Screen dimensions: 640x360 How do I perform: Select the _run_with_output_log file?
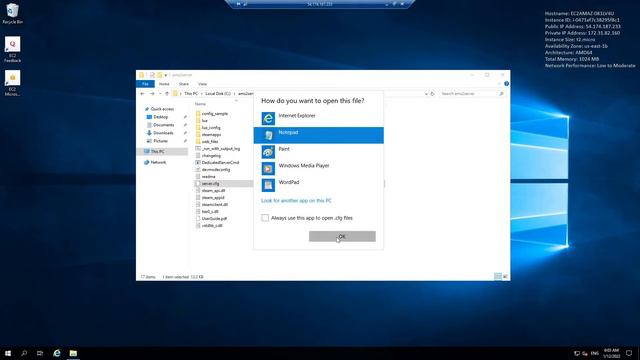click(x=221, y=149)
